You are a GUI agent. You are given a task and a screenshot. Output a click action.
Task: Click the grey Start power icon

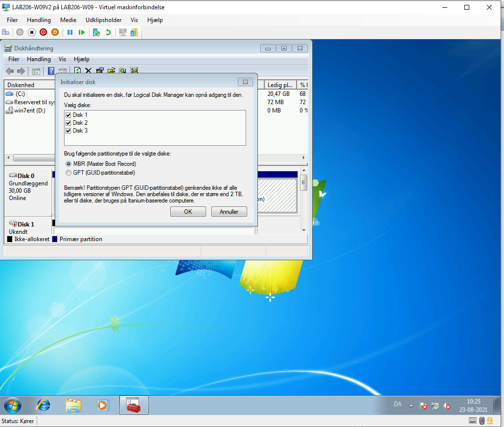[20, 32]
